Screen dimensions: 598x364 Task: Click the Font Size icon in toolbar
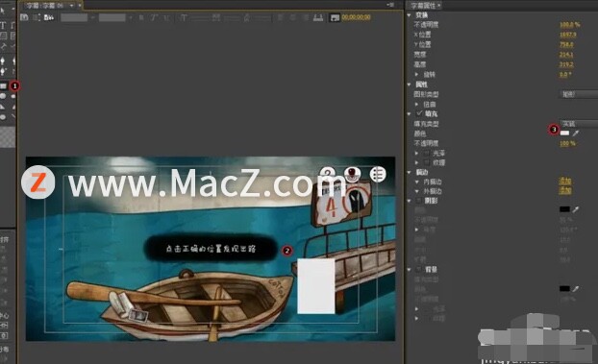183,17
